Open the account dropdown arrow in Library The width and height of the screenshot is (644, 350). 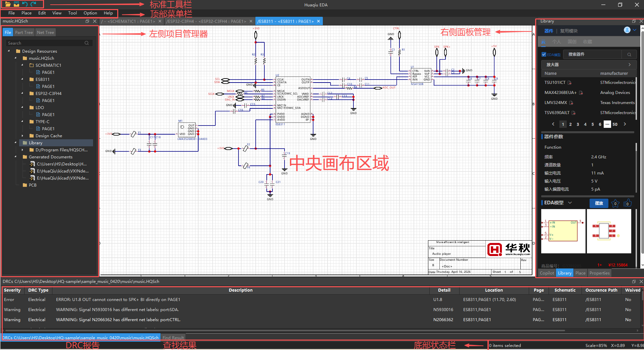click(635, 30)
